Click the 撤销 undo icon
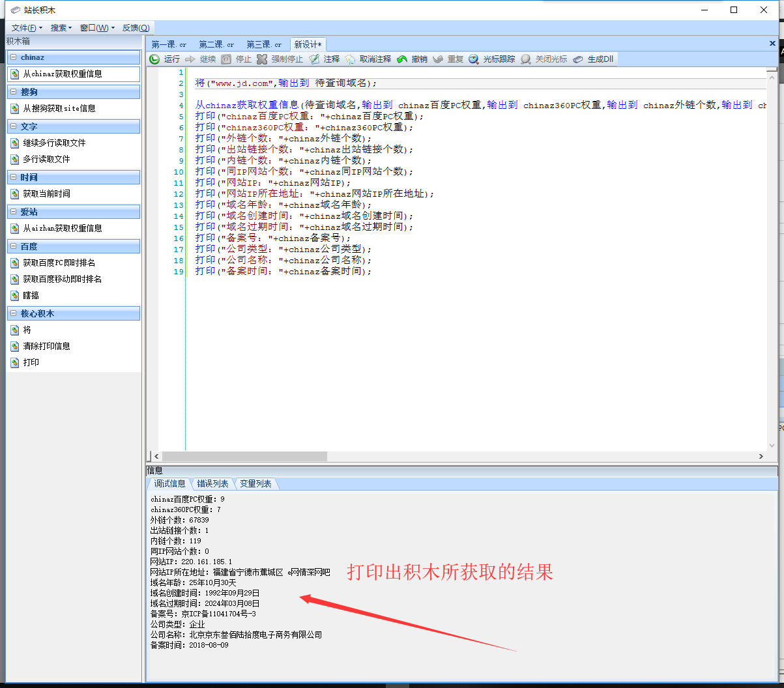Image resolution: width=784 pixels, height=688 pixels. point(402,59)
